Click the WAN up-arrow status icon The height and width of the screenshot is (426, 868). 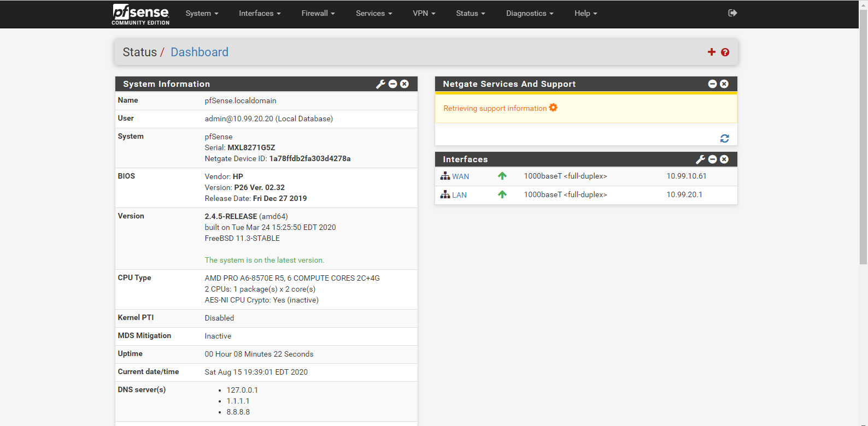click(502, 176)
